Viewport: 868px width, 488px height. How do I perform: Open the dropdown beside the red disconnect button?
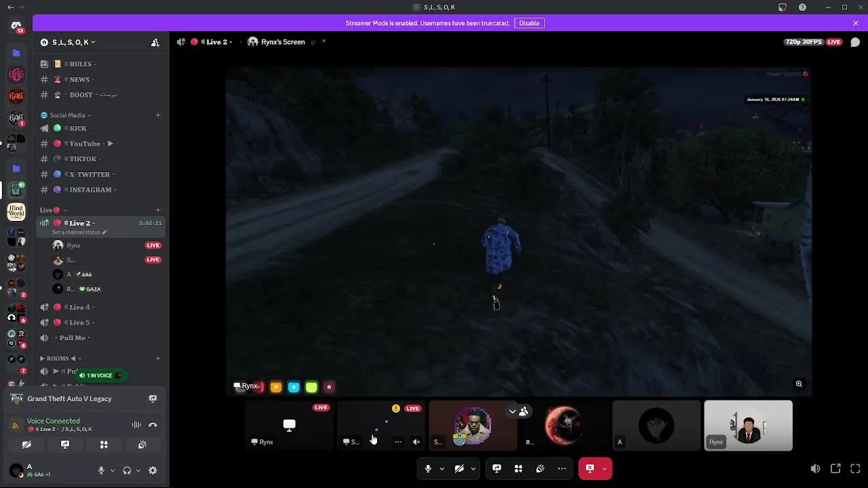pos(604,468)
